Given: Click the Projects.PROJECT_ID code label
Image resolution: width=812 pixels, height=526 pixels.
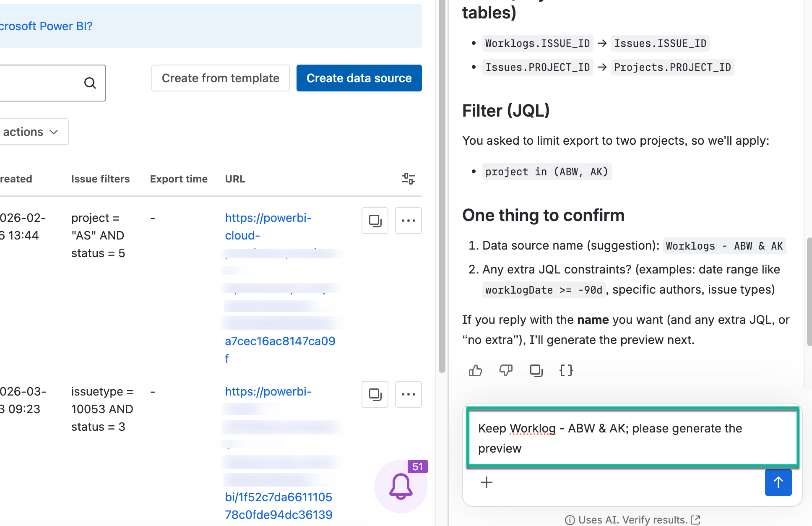Looking at the screenshot, I should click(672, 67).
